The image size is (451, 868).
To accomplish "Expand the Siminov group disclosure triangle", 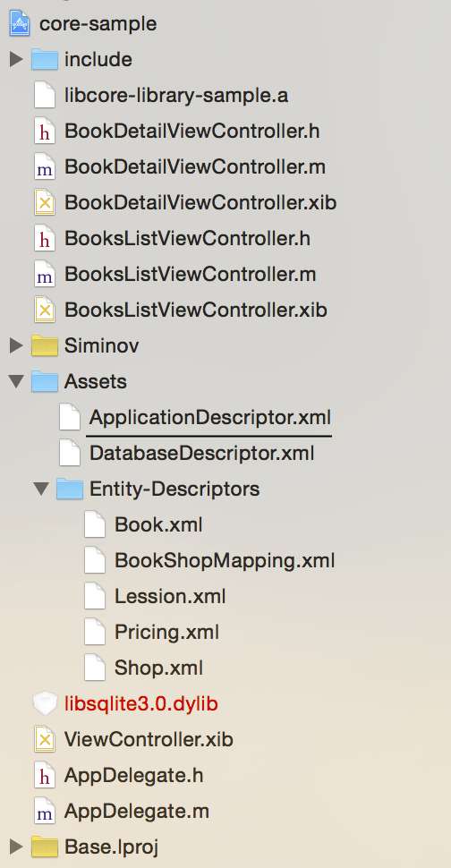I will point(16,345).
